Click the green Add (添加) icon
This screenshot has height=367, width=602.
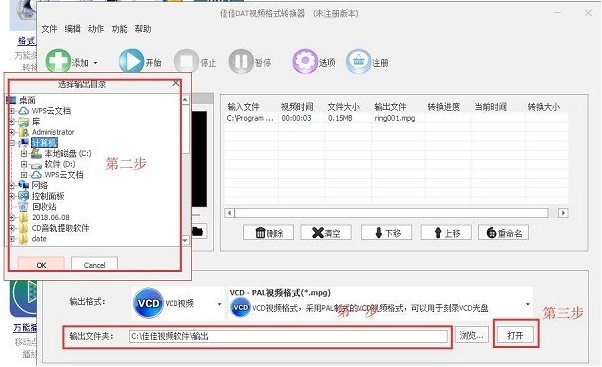(58, 61)
